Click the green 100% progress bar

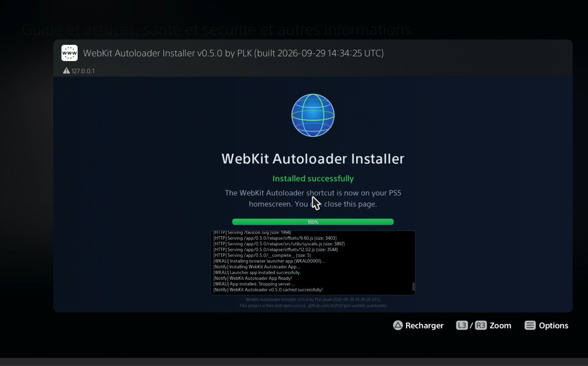313,222
